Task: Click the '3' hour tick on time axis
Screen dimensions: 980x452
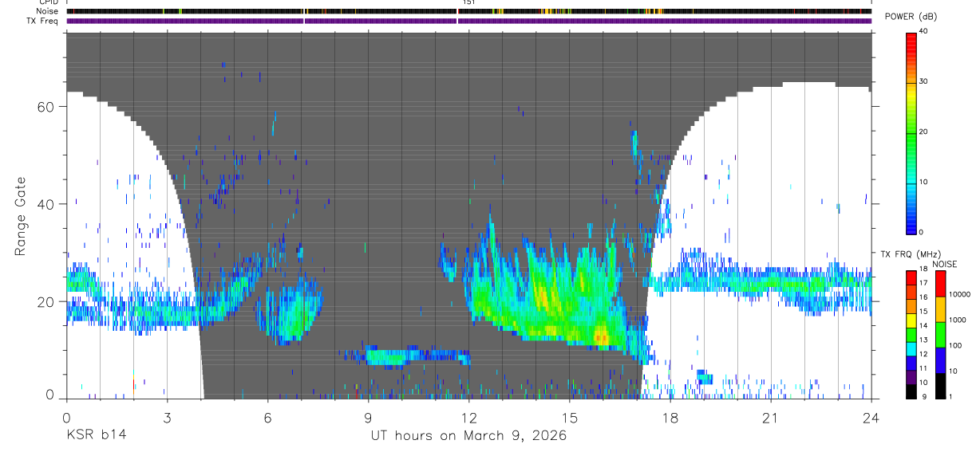Action: point(167,418)
